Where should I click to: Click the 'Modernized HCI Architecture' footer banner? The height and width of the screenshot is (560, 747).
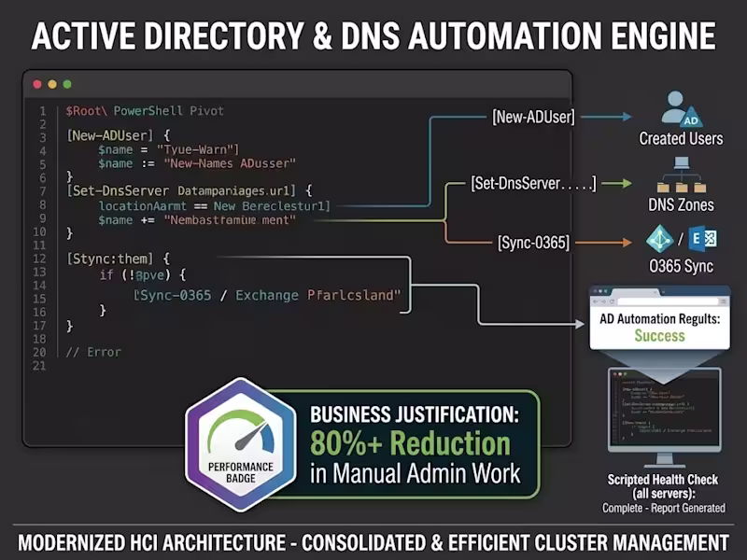pyautogui.click(x=373, y=543)
